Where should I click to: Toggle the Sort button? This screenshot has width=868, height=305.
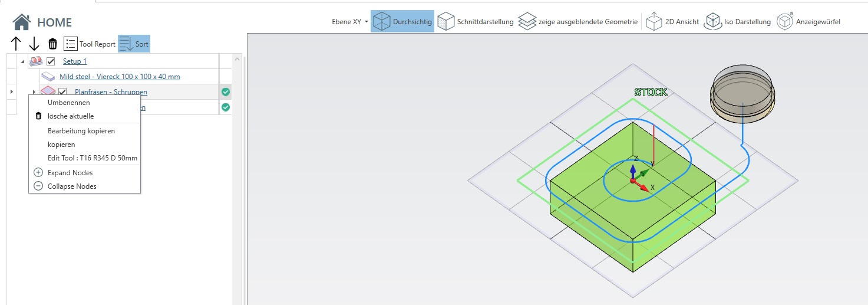[x=134, y=44]
